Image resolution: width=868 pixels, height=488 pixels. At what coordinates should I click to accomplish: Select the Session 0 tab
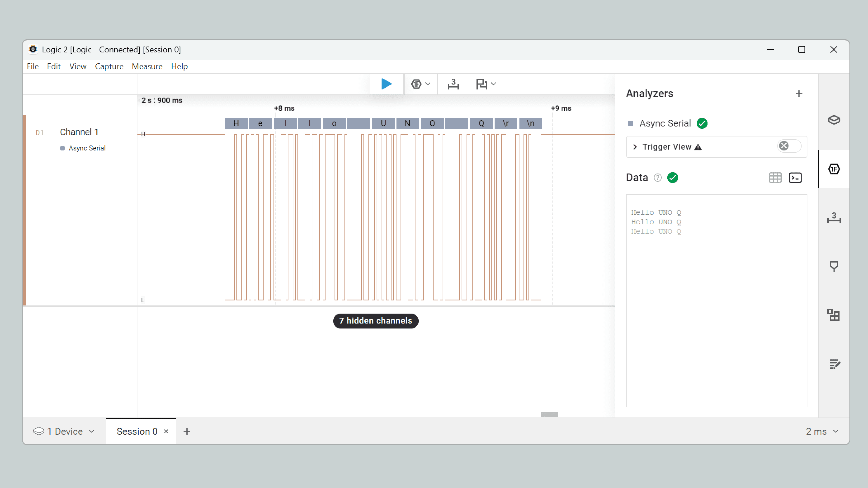coord(137,431)
